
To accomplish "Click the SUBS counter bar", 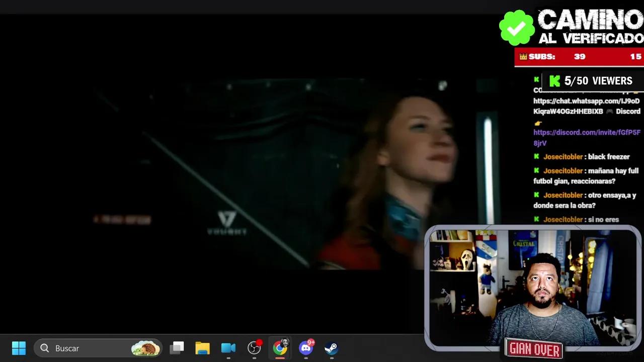I will 579,57.
